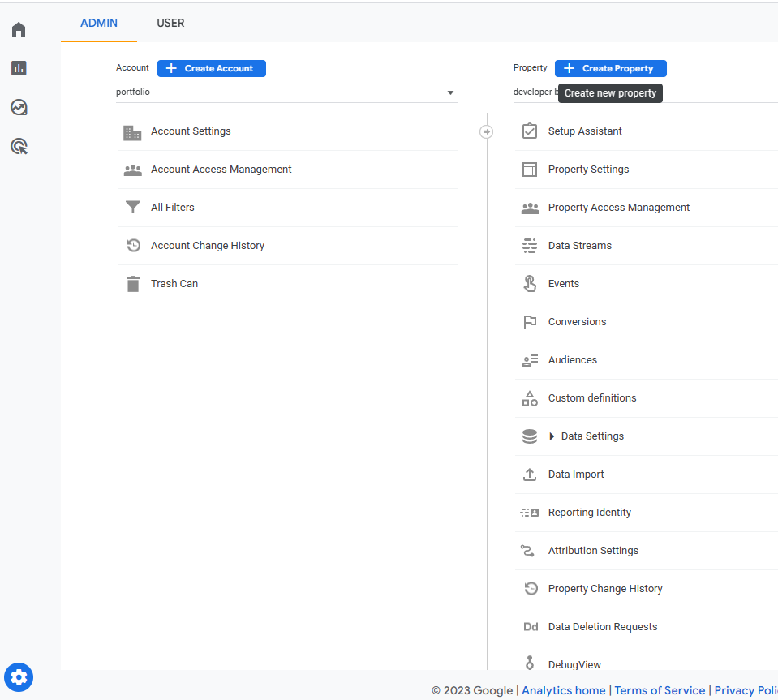Open the Analytics home link
Image resolution: width=778 pixels, height=700 pixels.
click(x=563, y=690)
